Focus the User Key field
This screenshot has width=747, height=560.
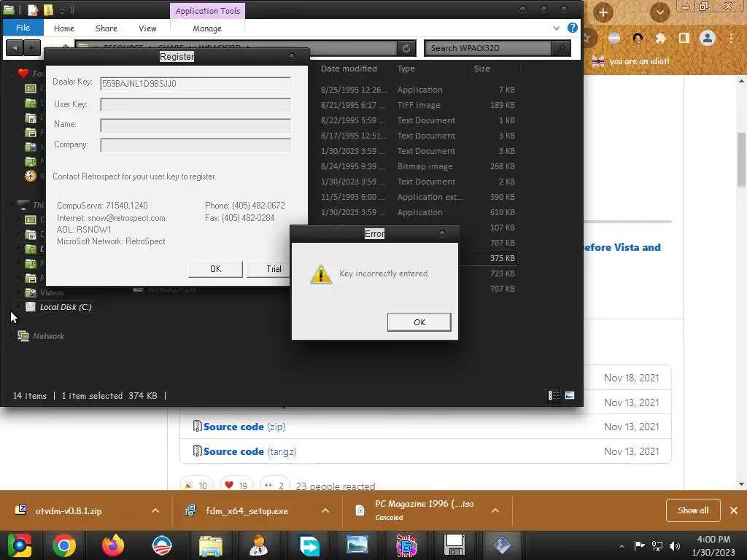(196, 105)
